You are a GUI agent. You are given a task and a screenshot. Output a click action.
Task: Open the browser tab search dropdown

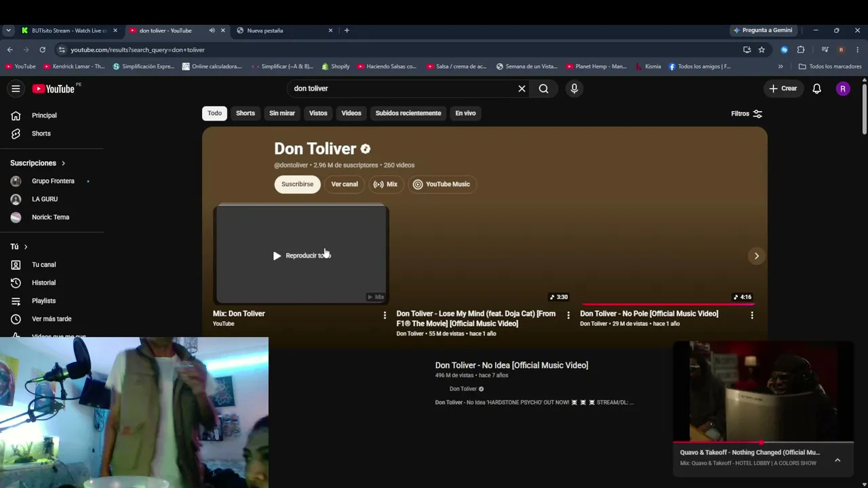pos(8,30)
